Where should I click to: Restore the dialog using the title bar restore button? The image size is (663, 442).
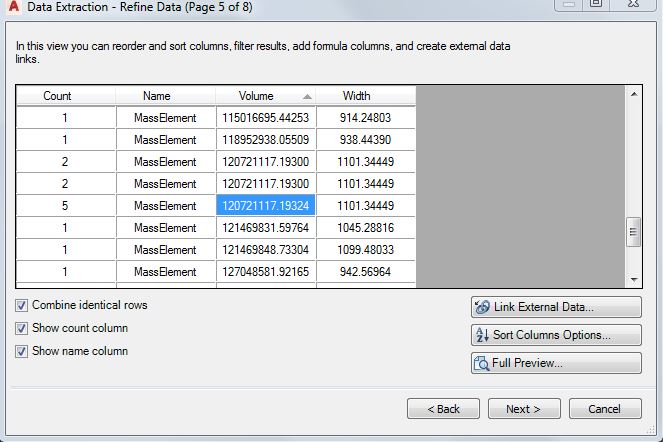click(596, 4)
